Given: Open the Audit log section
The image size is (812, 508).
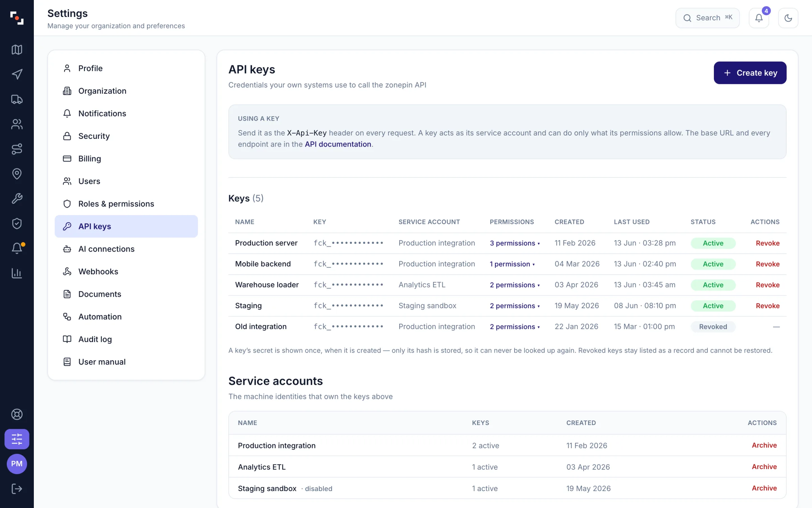Looking at the screenshot, I should (126, 339).
